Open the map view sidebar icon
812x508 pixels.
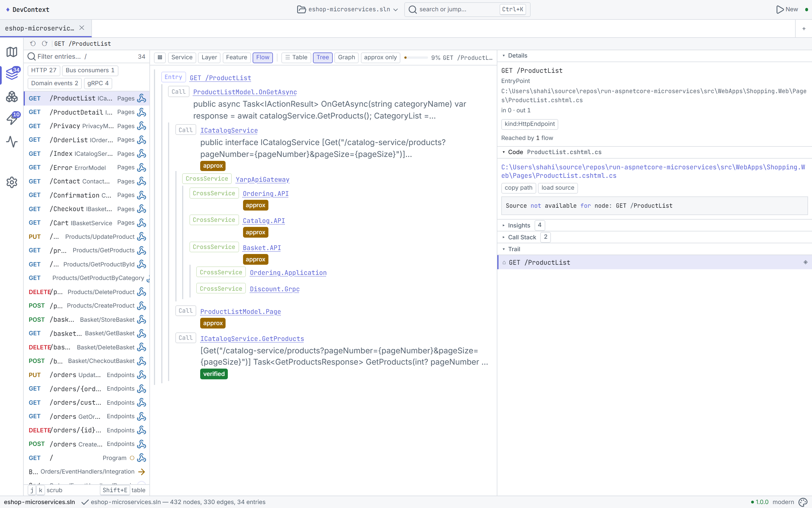point(12,52)
